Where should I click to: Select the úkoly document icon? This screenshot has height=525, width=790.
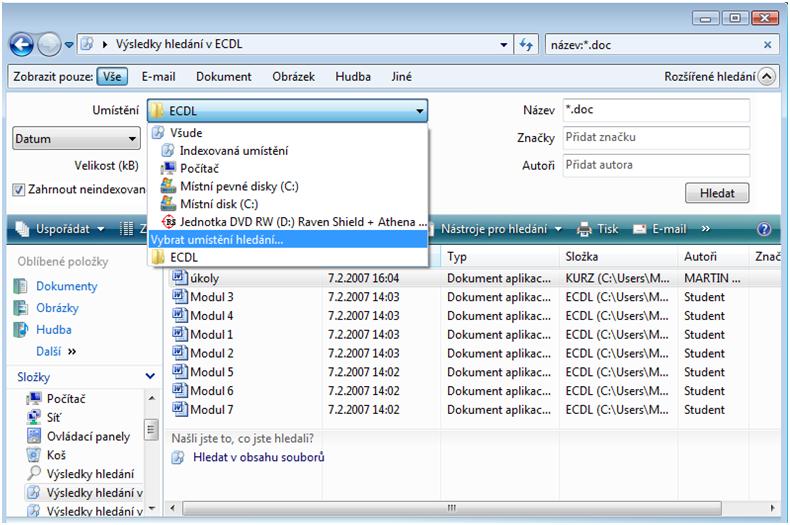[x=179, y=277]
